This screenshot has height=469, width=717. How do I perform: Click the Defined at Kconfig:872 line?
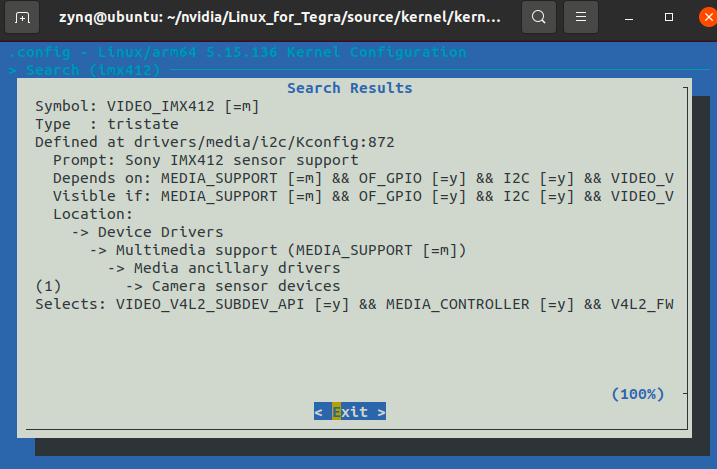click(x=215, y=142)
